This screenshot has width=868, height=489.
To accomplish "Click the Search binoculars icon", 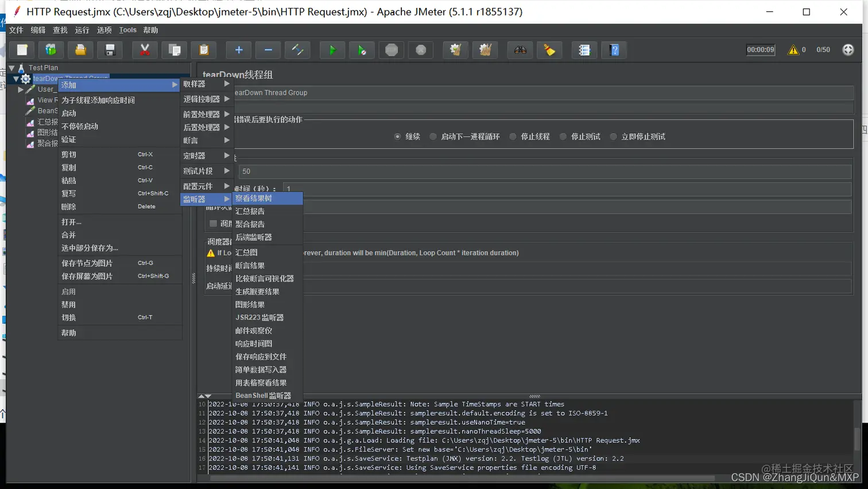I will coord(520,50).
